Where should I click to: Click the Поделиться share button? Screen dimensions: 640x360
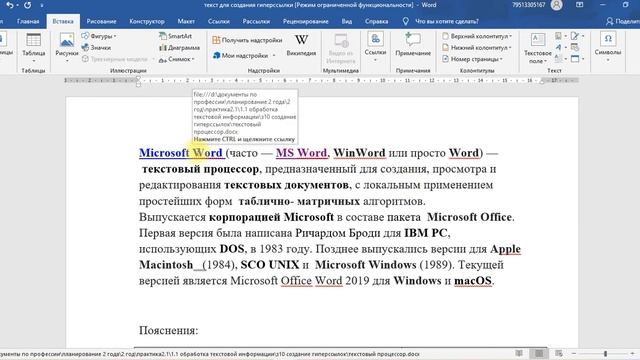622,21
